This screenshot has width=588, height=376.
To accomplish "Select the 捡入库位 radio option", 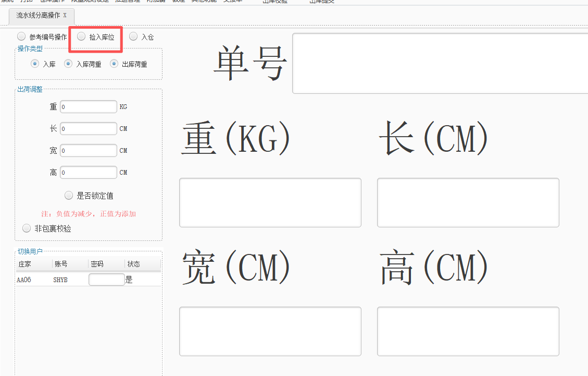I will 81,37.
